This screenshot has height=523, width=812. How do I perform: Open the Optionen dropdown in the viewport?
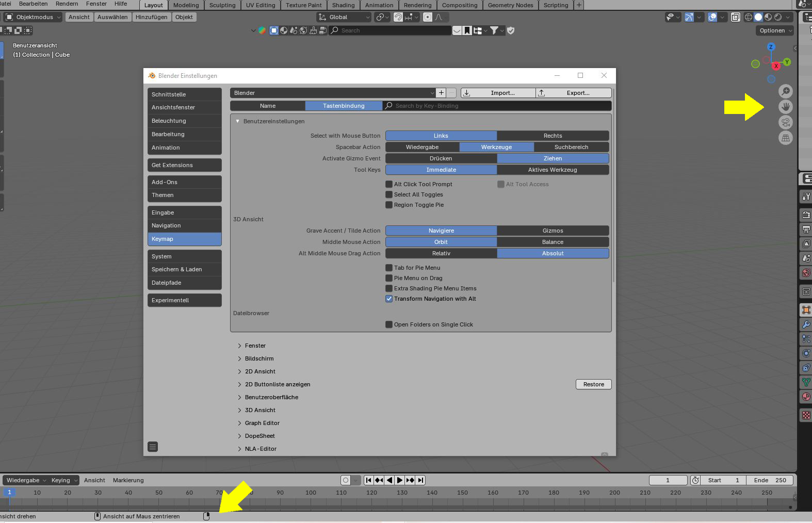tap(775, 30)
